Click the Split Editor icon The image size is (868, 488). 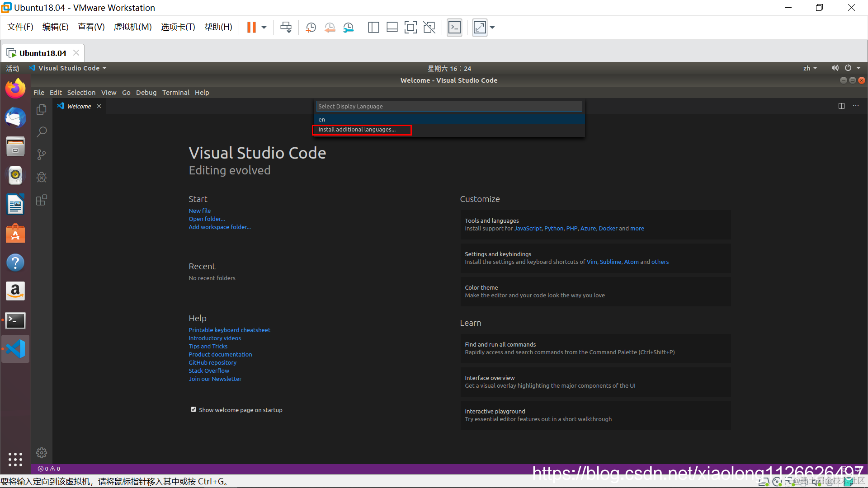(x=841, y=106)
